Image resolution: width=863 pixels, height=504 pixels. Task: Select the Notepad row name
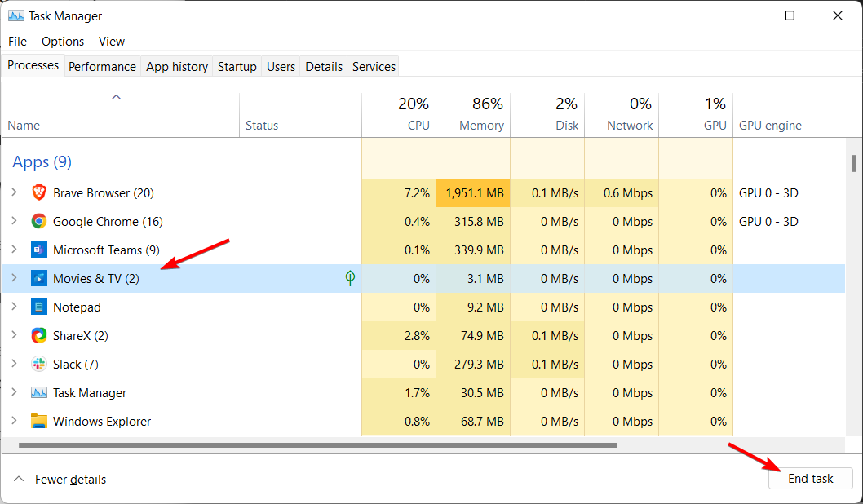point(77,307)
